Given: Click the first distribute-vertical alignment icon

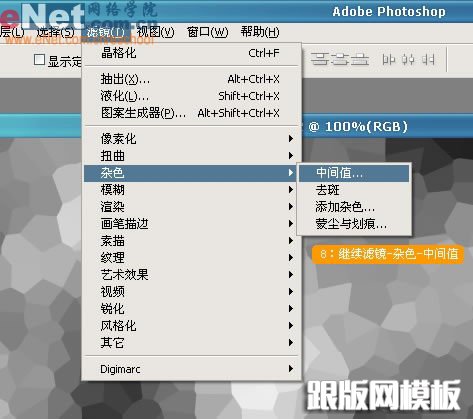Looking at the screenshot, I should (x=319, y=60).
